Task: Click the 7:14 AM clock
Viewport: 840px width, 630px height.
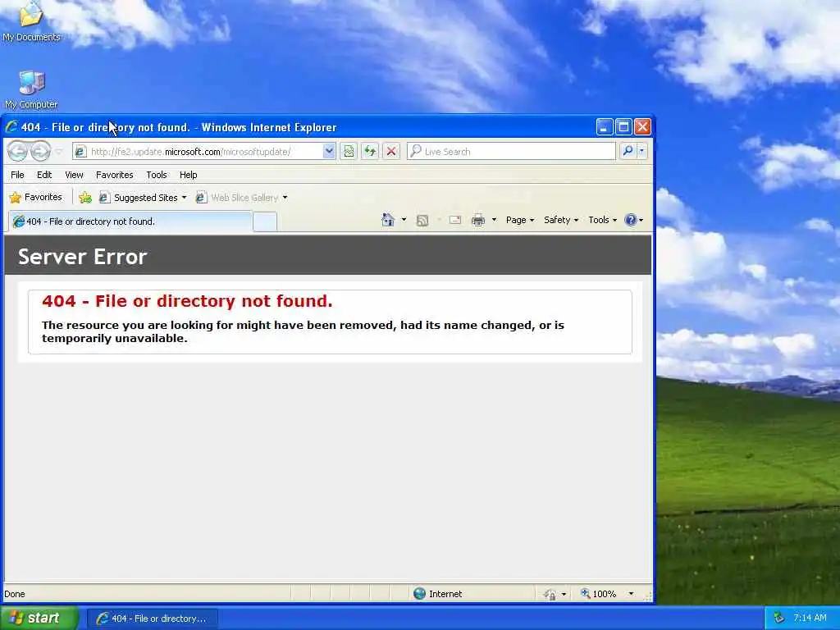Action: [810, 618]
